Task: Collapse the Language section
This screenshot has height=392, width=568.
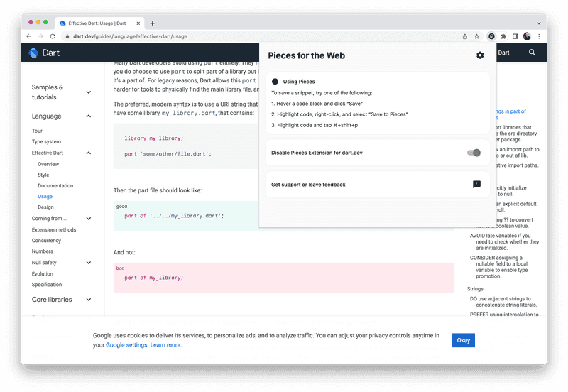Action: (x=88, y=116)
